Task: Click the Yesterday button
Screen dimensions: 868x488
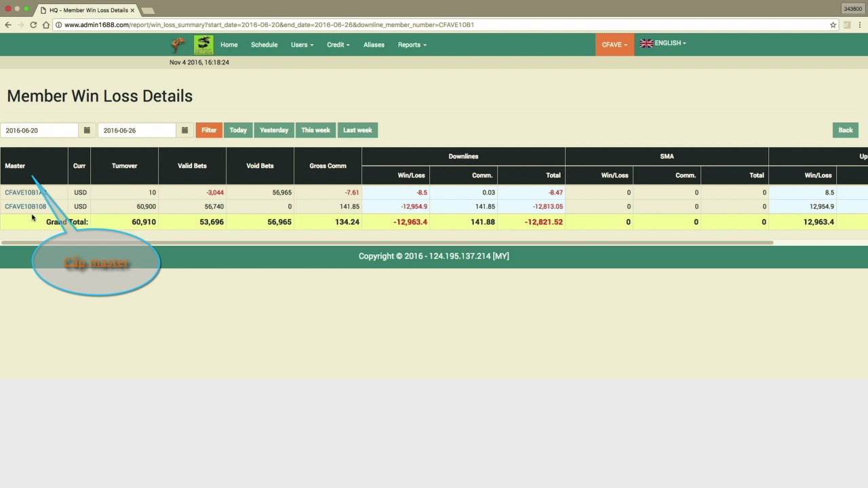Action: click(274, 130)
